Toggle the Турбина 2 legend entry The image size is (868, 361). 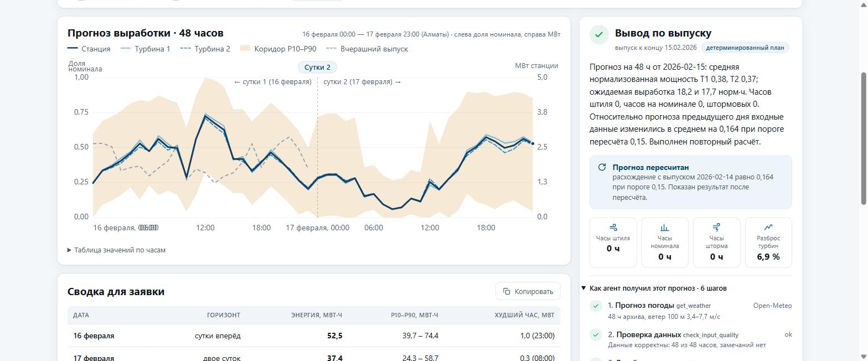tap(205, 49)
